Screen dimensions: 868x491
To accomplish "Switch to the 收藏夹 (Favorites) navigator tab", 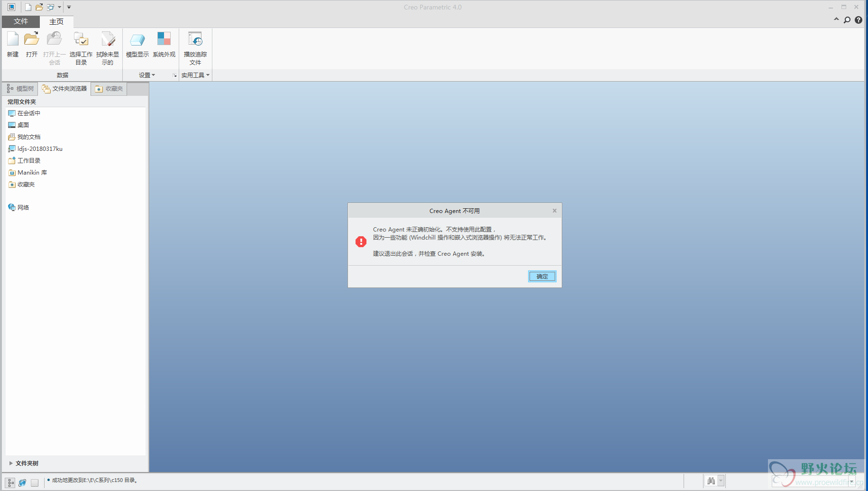I will pos(109,89).
